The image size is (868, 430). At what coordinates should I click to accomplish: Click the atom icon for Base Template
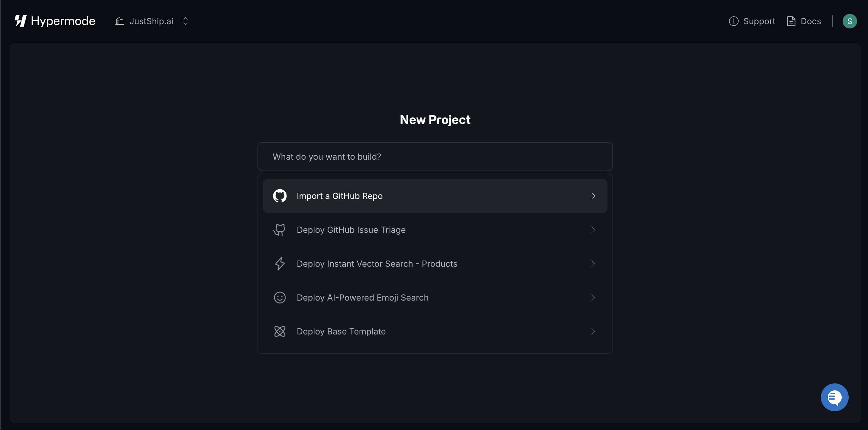(x=279, y=331)
